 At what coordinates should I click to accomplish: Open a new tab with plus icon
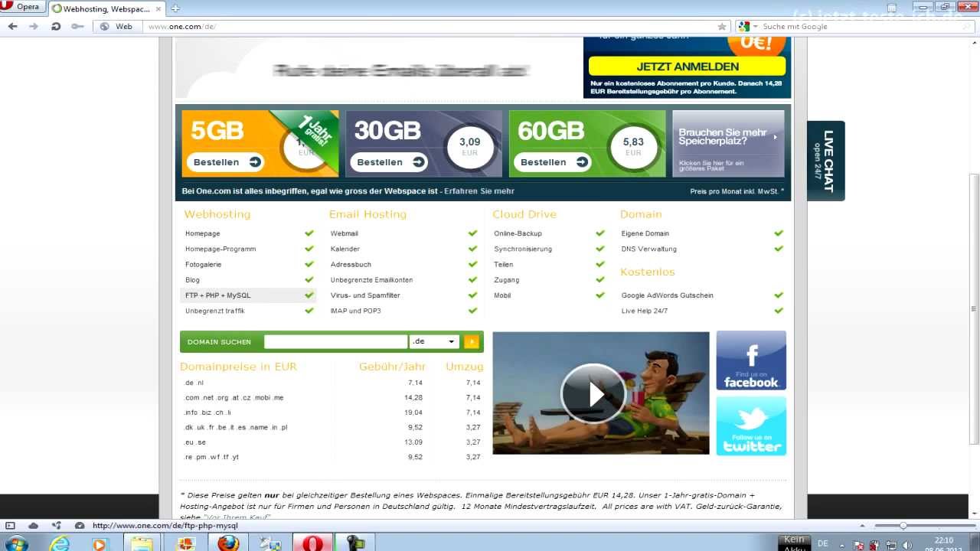(175, 8)
